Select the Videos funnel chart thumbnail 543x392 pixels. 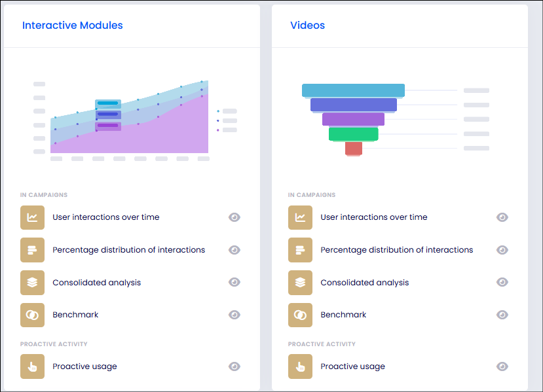click(396, 120)
